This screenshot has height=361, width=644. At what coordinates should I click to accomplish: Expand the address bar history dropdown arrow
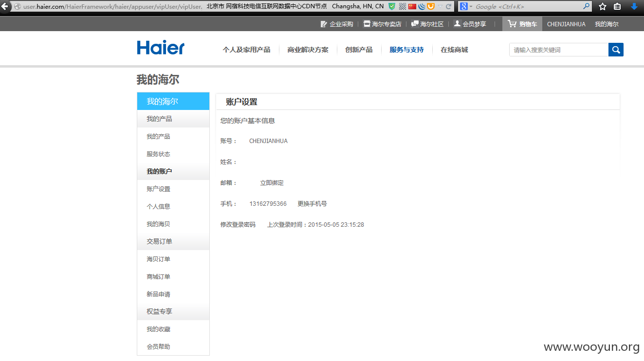point(440,6)
